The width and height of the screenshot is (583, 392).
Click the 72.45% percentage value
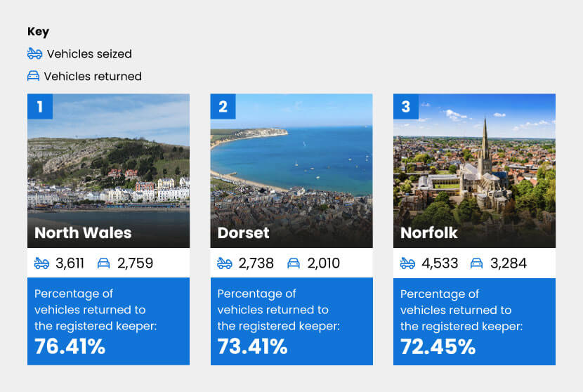point(438,347)
